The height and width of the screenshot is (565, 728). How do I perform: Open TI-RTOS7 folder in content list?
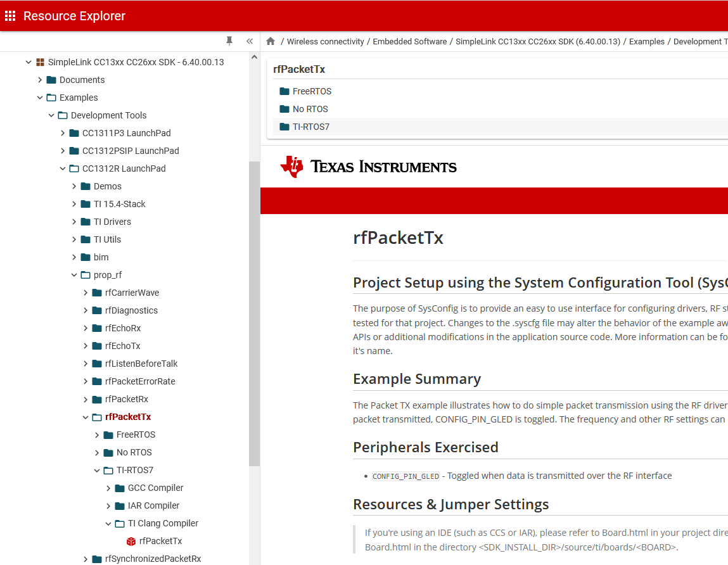(310, 127)
